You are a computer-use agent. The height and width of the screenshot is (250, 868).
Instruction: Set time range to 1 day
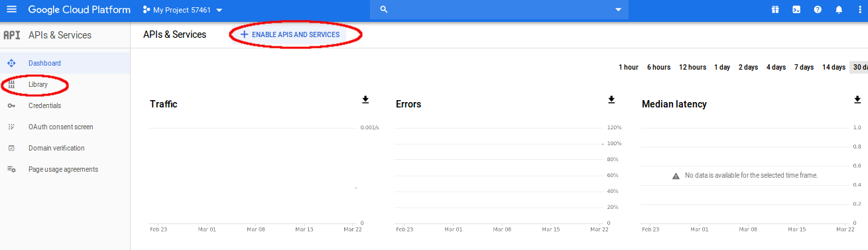(722, 67)
